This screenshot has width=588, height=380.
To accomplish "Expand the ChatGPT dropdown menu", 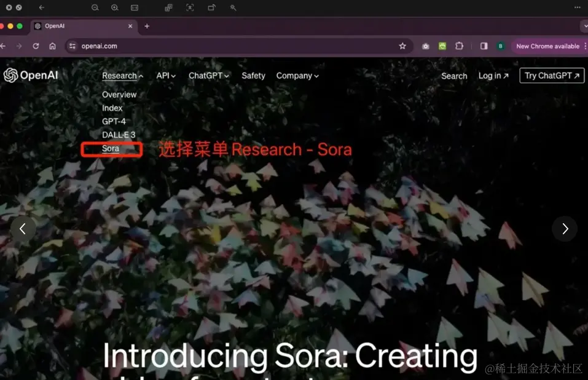I will point(208,76).
